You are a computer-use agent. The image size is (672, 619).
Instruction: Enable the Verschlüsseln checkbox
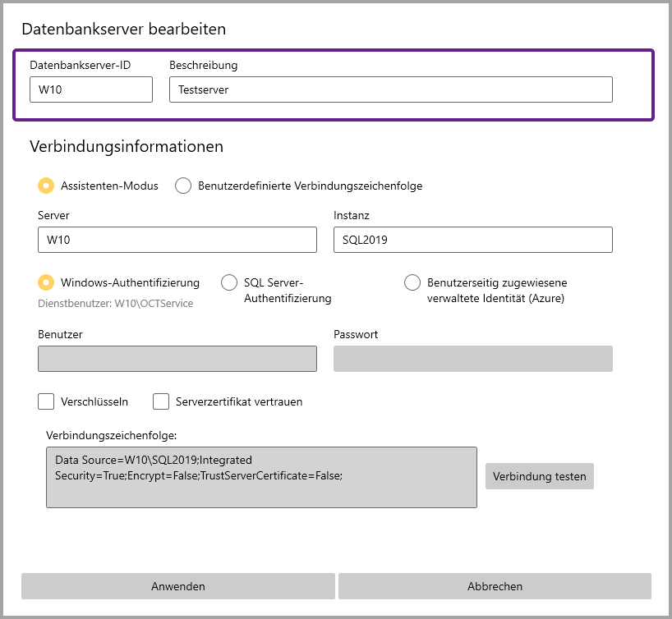tap(47, 401)
